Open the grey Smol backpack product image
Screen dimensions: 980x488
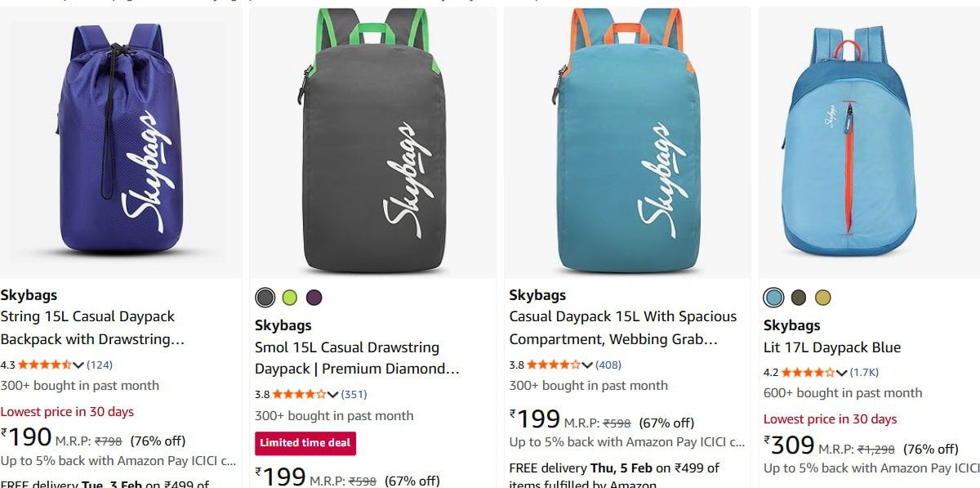click(x=372, y=141)
